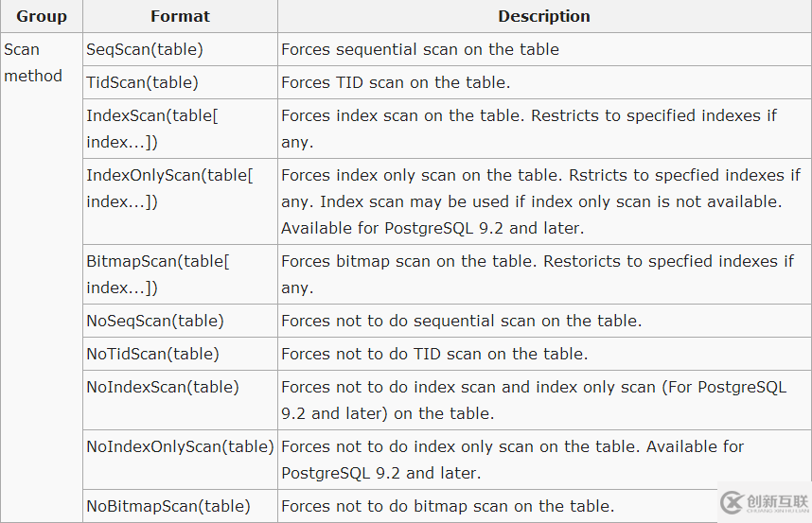
Task: Select the NoBitmapScan(table) cell
Action: 180,506
